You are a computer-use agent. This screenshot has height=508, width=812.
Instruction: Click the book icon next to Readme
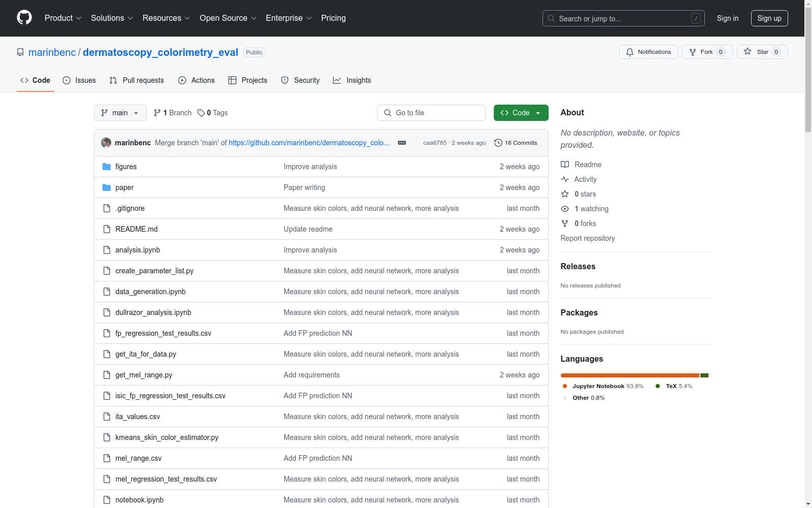tap(565, 165)
